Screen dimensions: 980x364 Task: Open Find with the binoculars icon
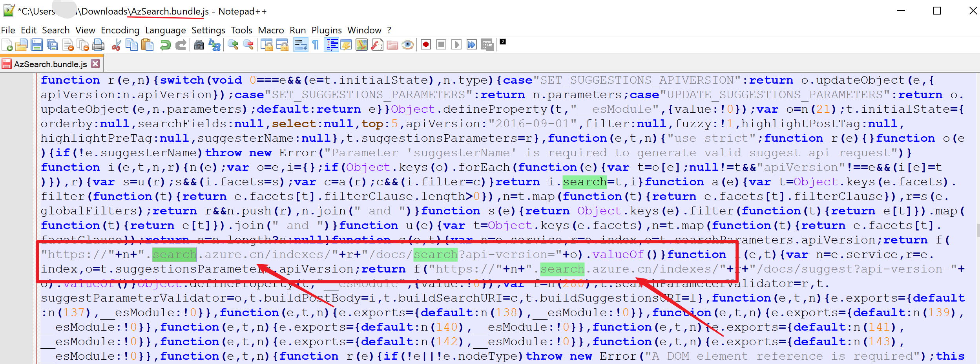click(x=199, y=45)
